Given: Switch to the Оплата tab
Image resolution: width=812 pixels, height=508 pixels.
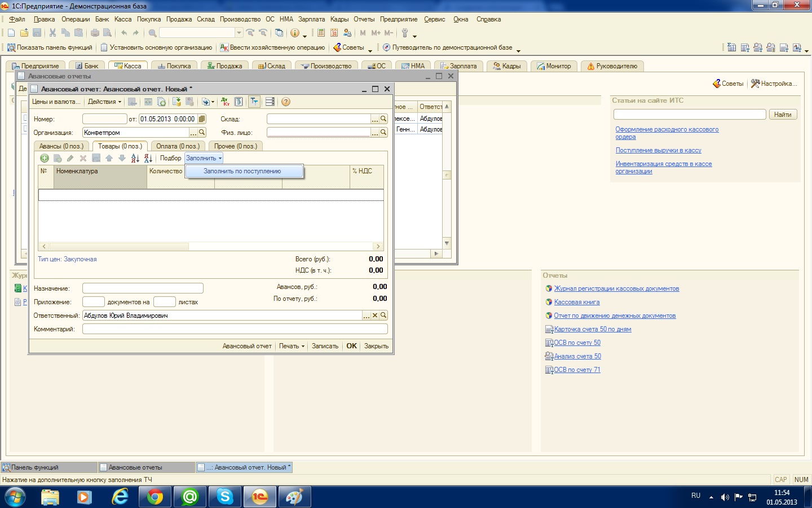Looking at the screenshot, I should (178, 146).
